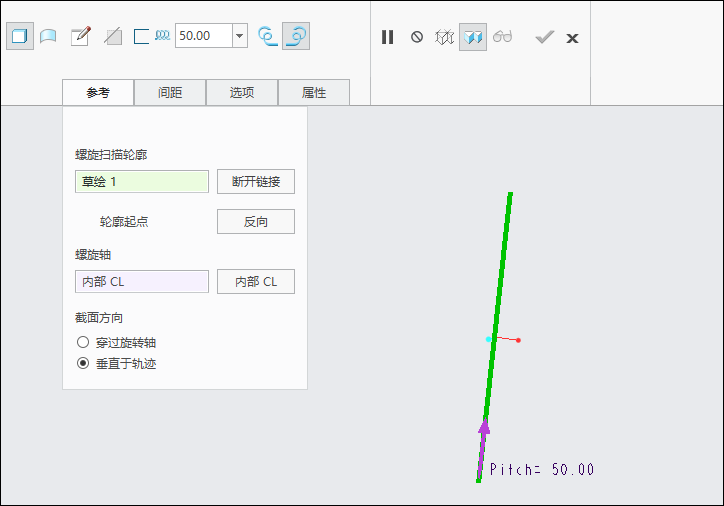
Task: Click the verify glasses icon
Action: pyautogui.click(x=502, y=36)
